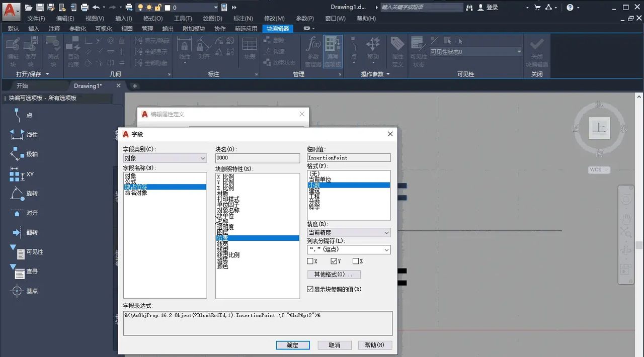The image size is (644, 357).
Task: Switch to the 参数化 ribbon tab
Action: coord(77,29)
